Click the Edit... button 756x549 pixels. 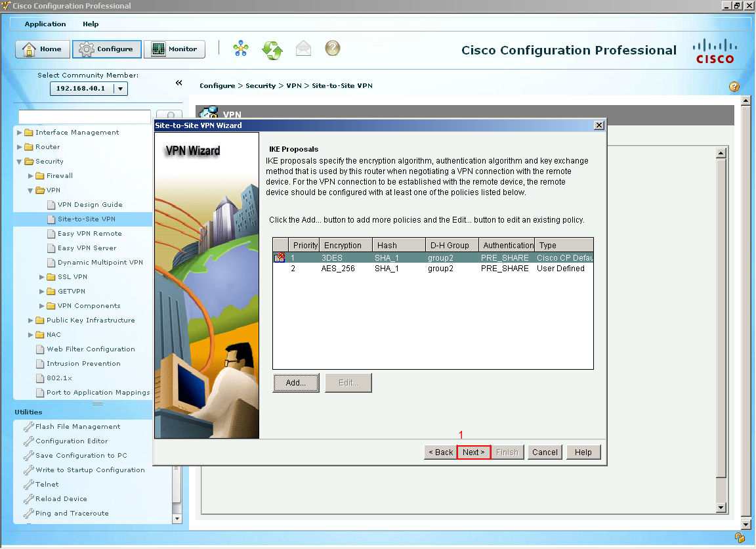(x=348, y=383)
